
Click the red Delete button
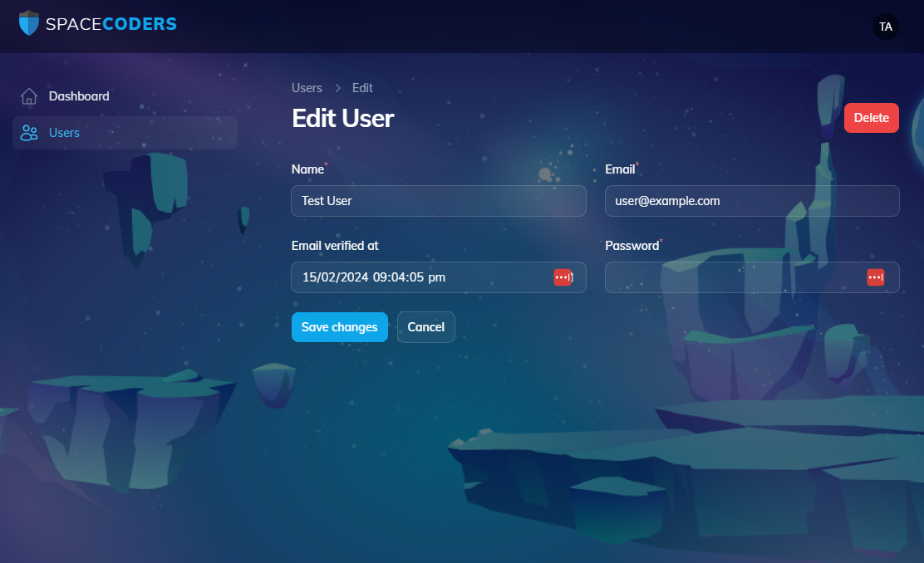(x=871, y=118)
